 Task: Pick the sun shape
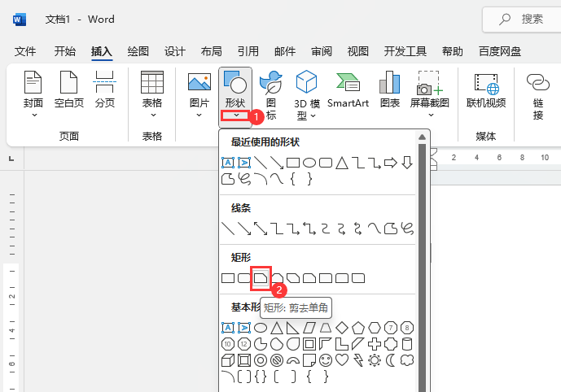375,360
